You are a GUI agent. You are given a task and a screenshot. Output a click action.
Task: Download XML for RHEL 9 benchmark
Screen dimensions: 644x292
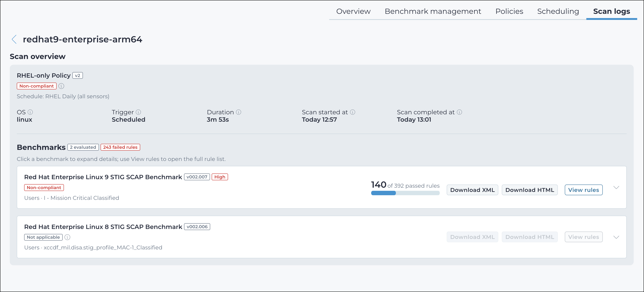pyautogui.click(x=472, y=190)
